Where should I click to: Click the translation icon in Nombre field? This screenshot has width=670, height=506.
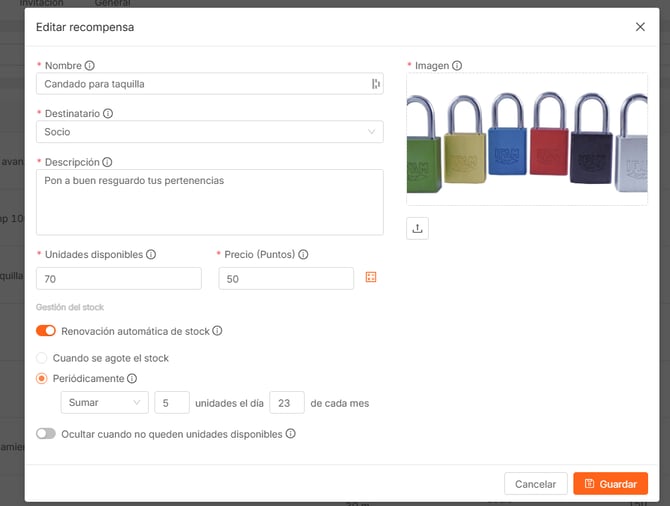[x=376, y=84]
